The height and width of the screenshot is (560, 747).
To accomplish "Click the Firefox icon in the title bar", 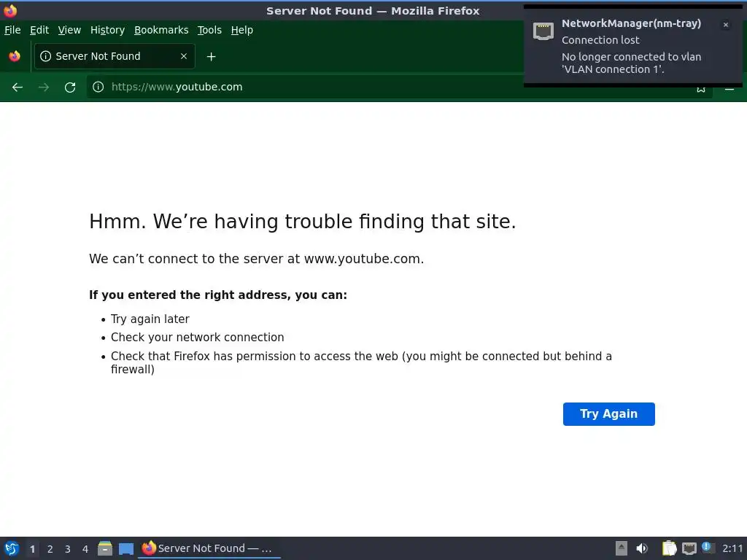I will [x=10, y=10].
